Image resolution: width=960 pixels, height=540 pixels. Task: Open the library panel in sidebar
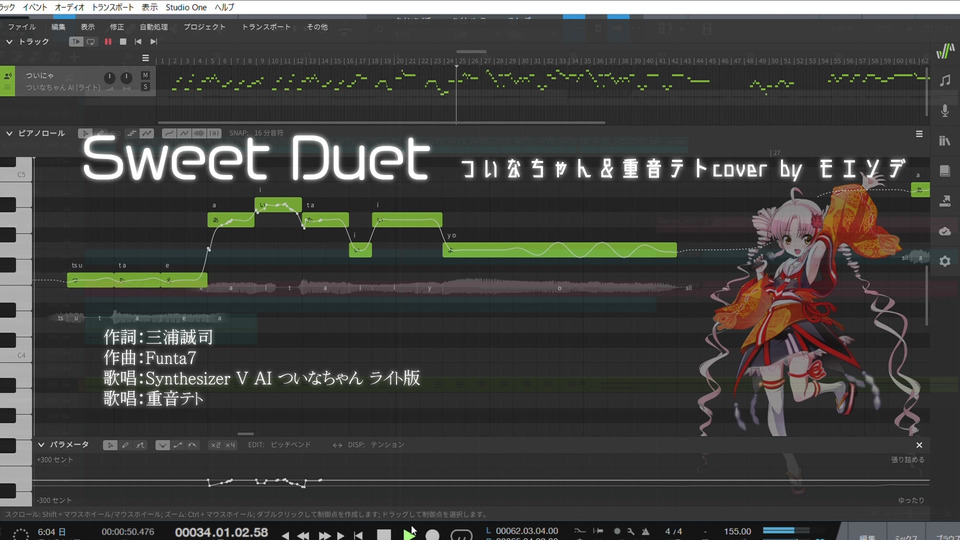click(x=945, y=140)
